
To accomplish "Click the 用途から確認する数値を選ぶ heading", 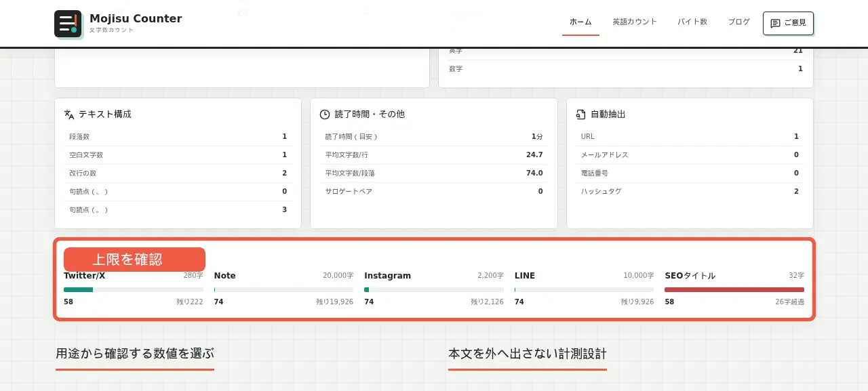I will coord(135,354).
